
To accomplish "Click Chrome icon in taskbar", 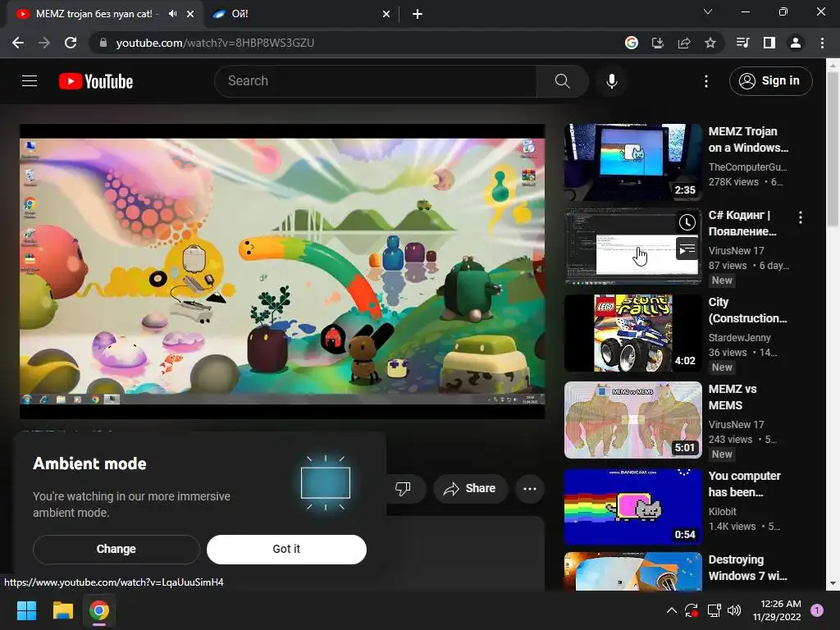I will [x=99, y=610].
